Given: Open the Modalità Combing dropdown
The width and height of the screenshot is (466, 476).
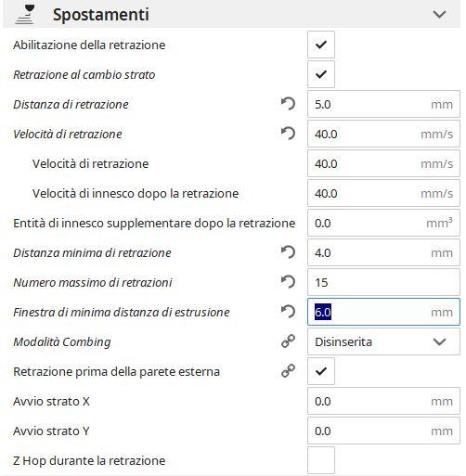Looking at the screenshot, I should tap(383, 341).
